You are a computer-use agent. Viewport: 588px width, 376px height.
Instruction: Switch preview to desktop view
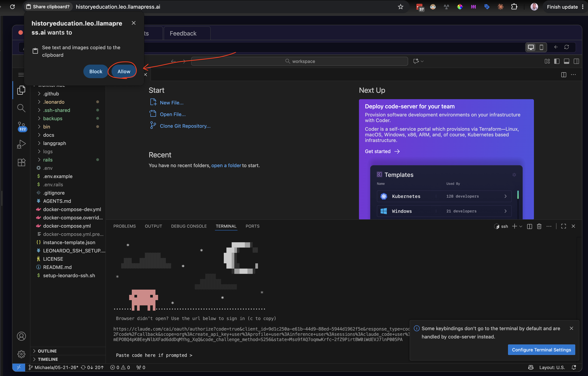tap(531, 47)
